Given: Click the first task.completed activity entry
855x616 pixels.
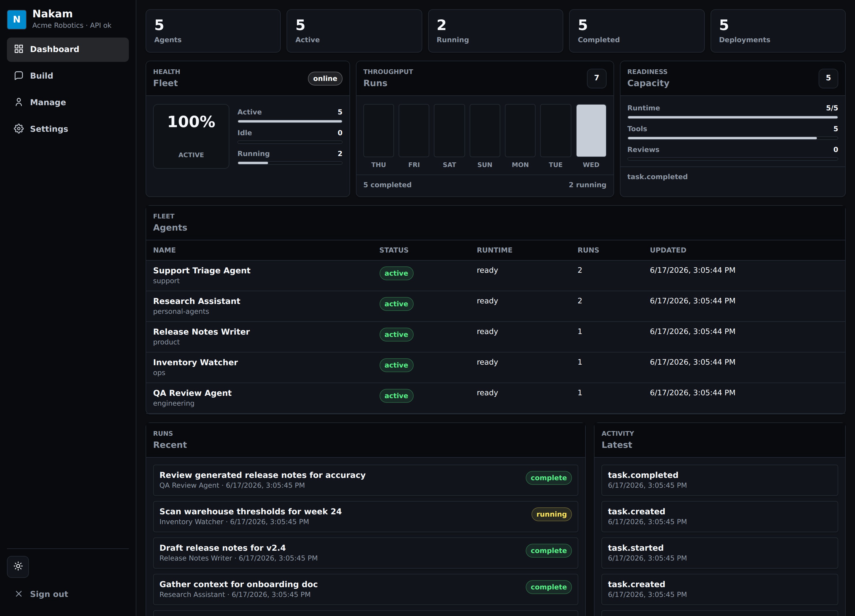Looking at the screenshot, I should pyautogui.click(x=719, y=480).
